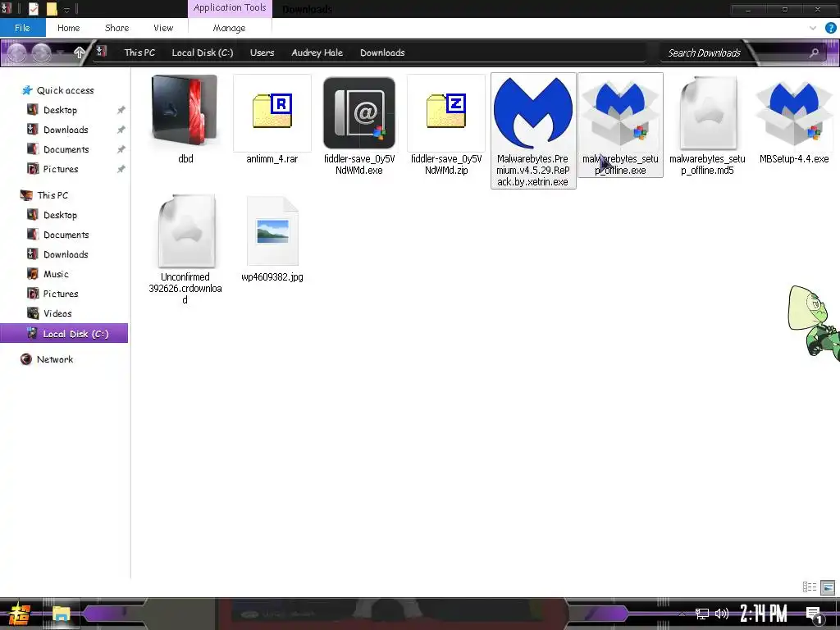Open pinned Downloads under Quick access
840x630 pixels.
(66, 130)
